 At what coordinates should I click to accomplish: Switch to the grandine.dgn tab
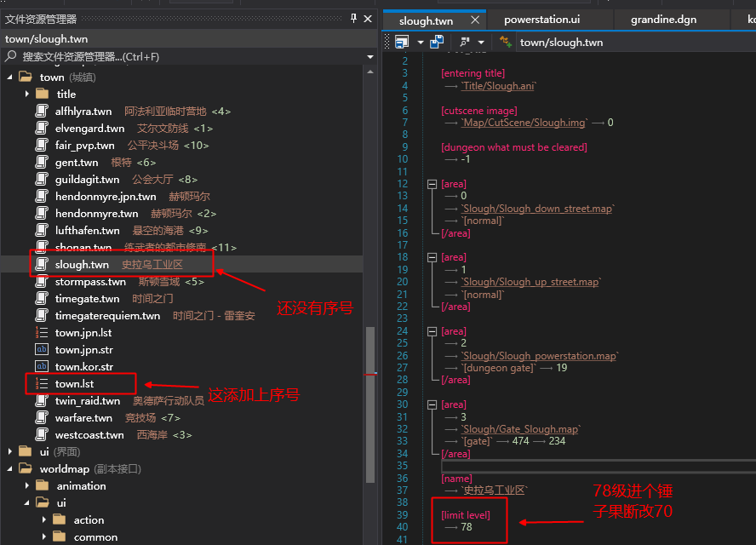[663, 20]
